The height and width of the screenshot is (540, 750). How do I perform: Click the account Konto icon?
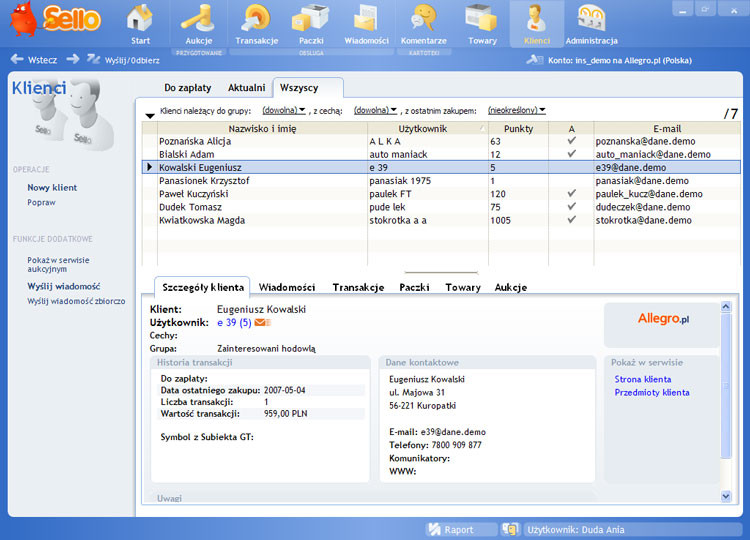[x=534, y=60]
